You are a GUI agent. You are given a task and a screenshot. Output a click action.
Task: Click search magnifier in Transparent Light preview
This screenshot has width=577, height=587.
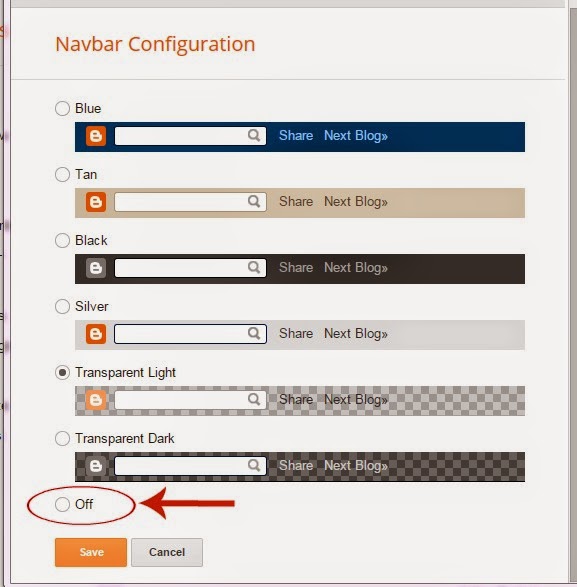[x=254, y=399]
